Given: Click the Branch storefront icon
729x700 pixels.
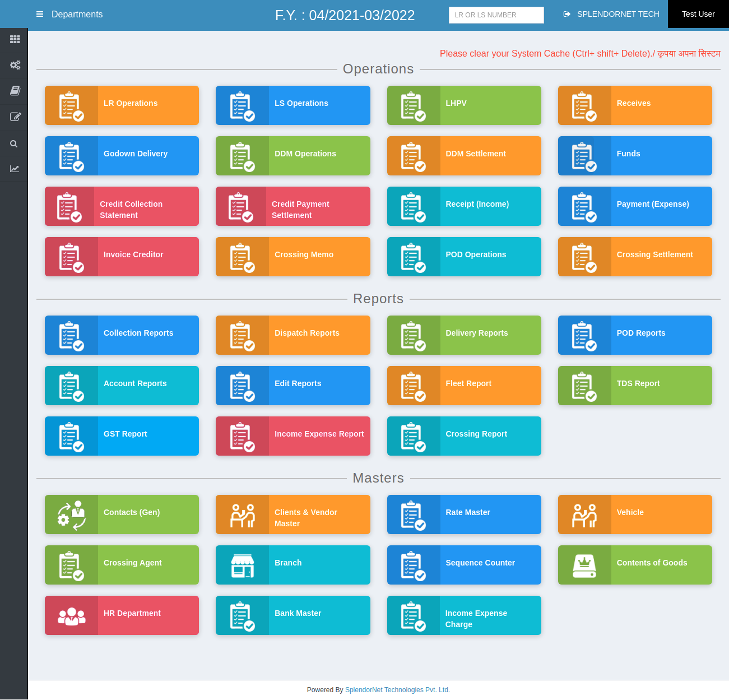Looking at the screenshot, I should click(x=242, y=565).
